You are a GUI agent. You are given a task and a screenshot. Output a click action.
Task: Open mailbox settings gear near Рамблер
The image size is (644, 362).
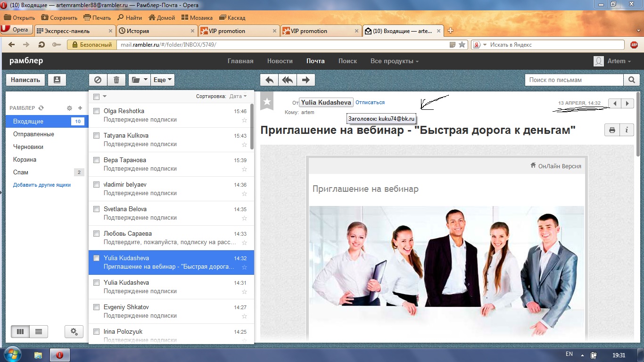[70, 108]
